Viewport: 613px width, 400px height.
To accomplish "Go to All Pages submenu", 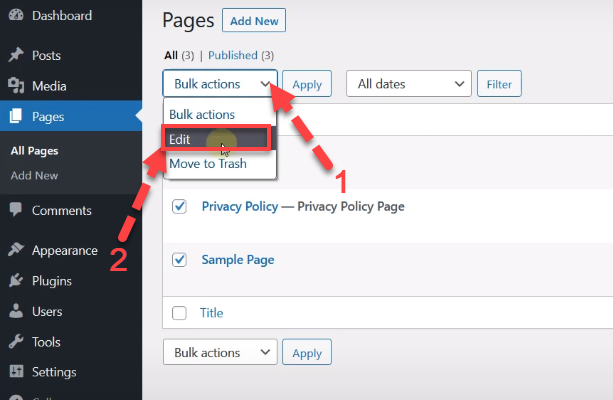I will (x=34, y=151).
